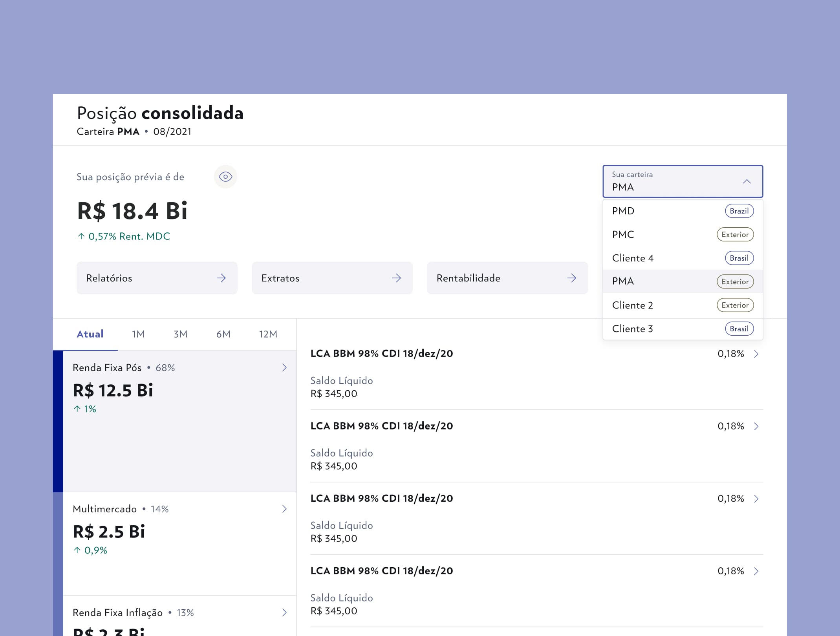
Task: Click Renda Fixa Pós 1% growth indicator
Action: [x=85, y=409]
